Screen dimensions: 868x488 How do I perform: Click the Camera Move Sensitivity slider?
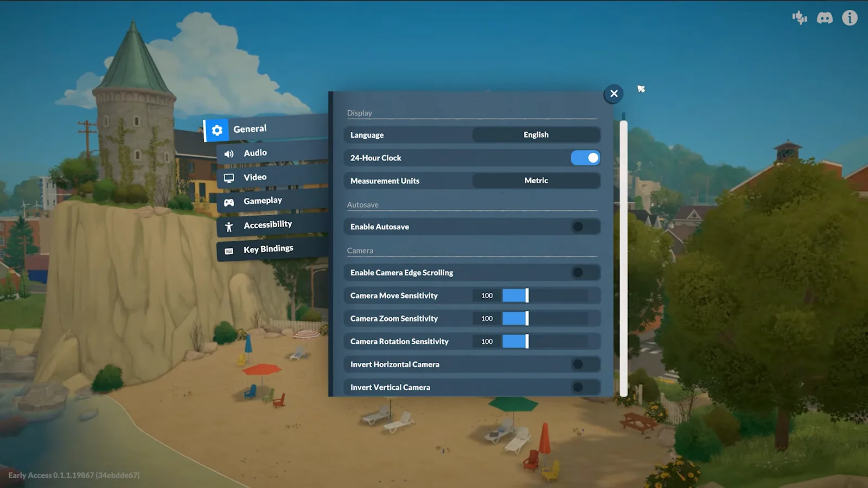545,296
